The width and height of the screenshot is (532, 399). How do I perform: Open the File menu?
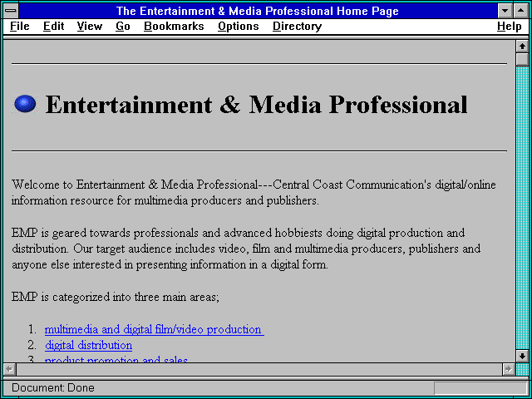click(x=20, y=26)
